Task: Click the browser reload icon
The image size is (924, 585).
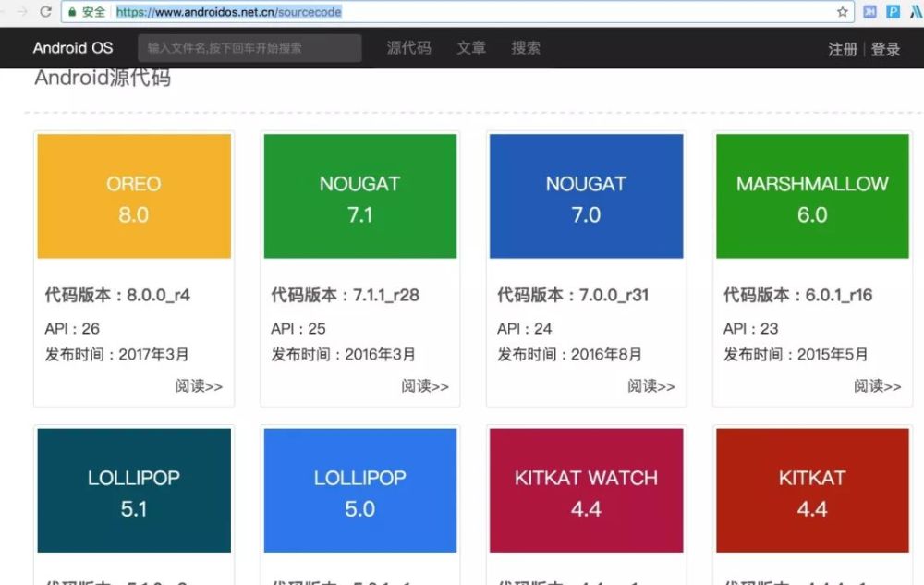Action: click(x=45, y=11)
